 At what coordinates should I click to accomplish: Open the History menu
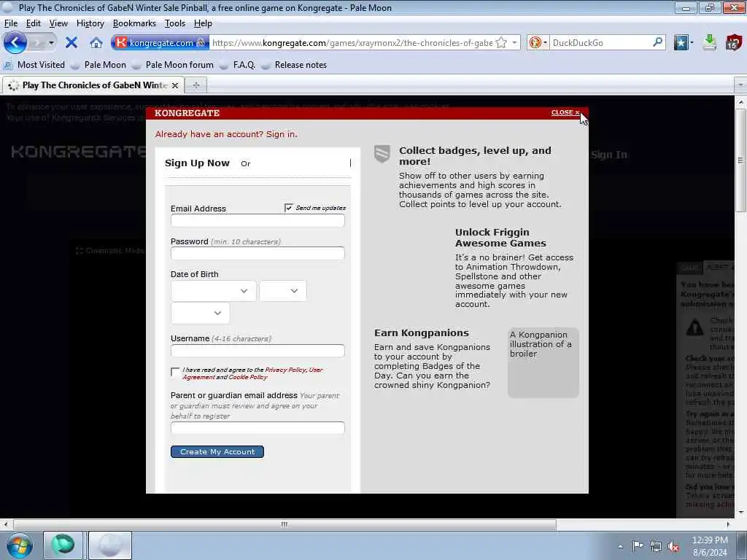pos(90,23)
